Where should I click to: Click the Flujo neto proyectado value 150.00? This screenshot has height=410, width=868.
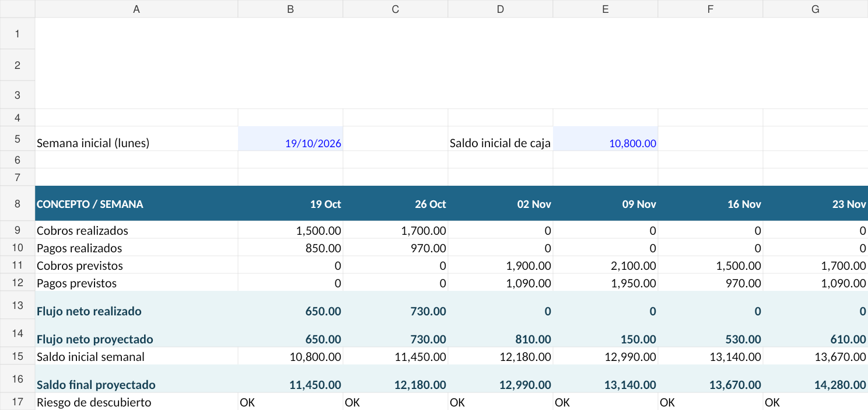click(x=605, y=333)
